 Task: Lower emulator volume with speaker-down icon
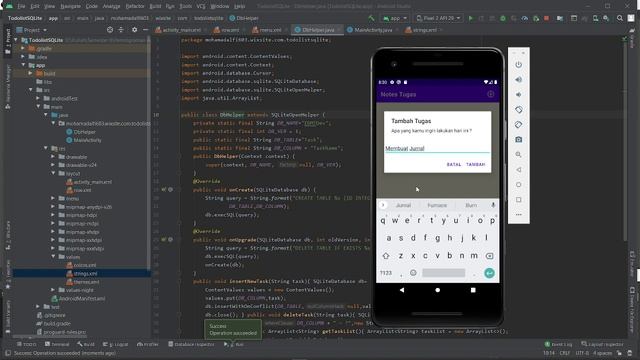(518, 95)
